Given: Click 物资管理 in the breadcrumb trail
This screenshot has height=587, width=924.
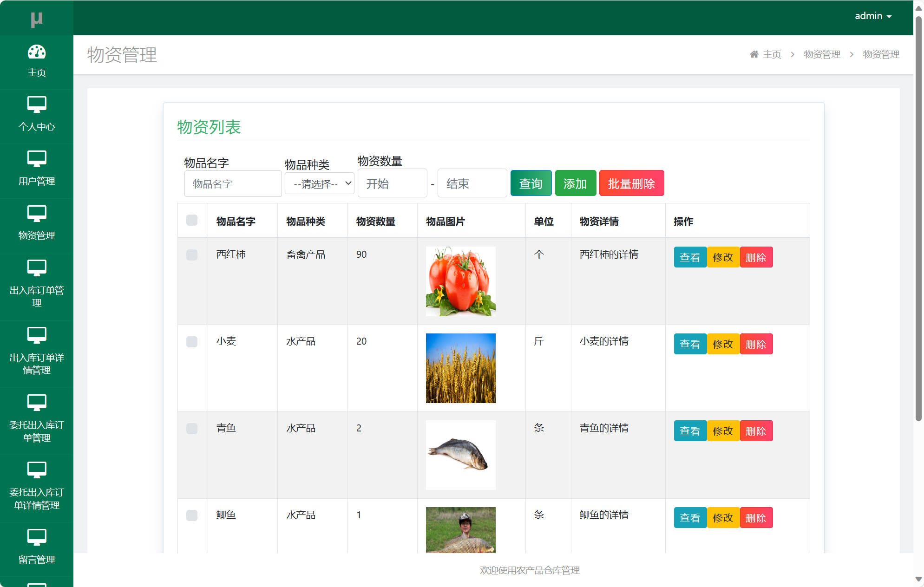Looking at the screenshot, I should coord(821,54).
